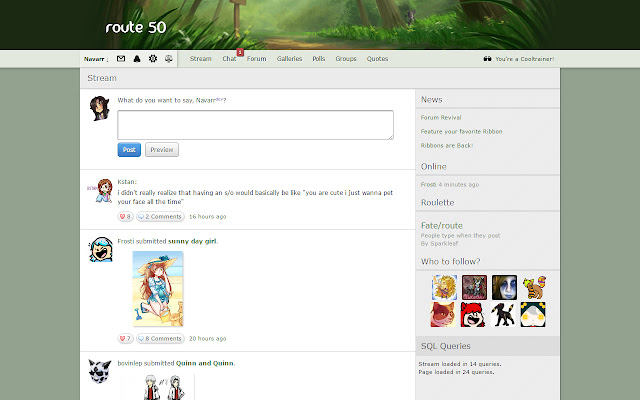Go to the Stream nav item
The image size is (640, 400).
(200, 59)
